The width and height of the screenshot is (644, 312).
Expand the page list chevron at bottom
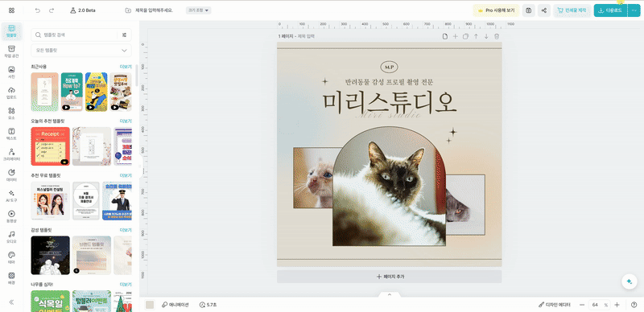pyautogui.click(x=390, y=294)
